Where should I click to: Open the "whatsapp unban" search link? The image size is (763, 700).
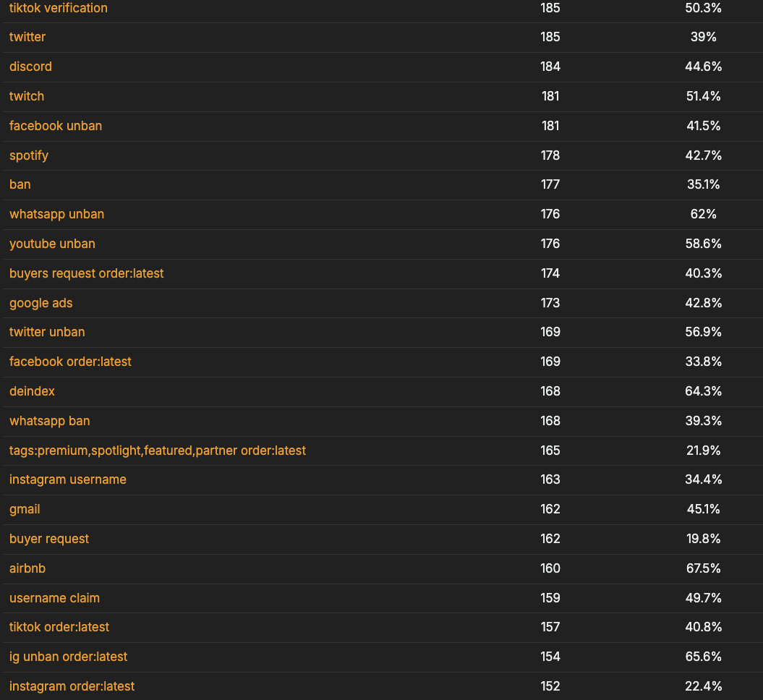coord(56,214)
